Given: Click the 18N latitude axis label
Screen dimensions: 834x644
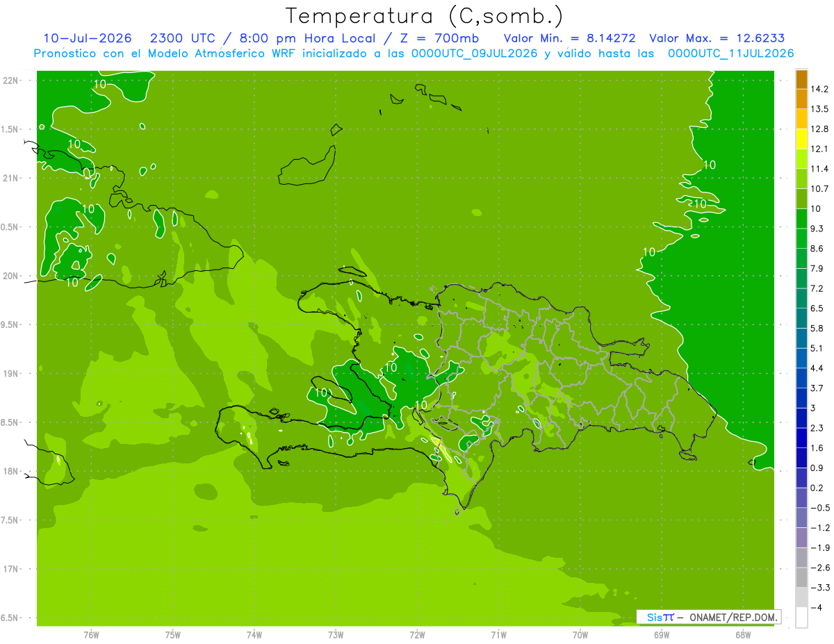Looking at the screenshot, I should (x=11, y=471).
